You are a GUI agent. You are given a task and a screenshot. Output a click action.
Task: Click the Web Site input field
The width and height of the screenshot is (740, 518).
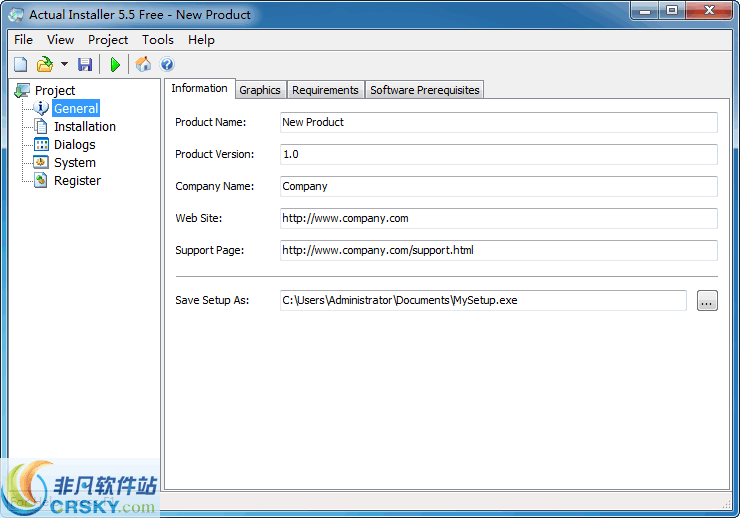tap(498, 218)
